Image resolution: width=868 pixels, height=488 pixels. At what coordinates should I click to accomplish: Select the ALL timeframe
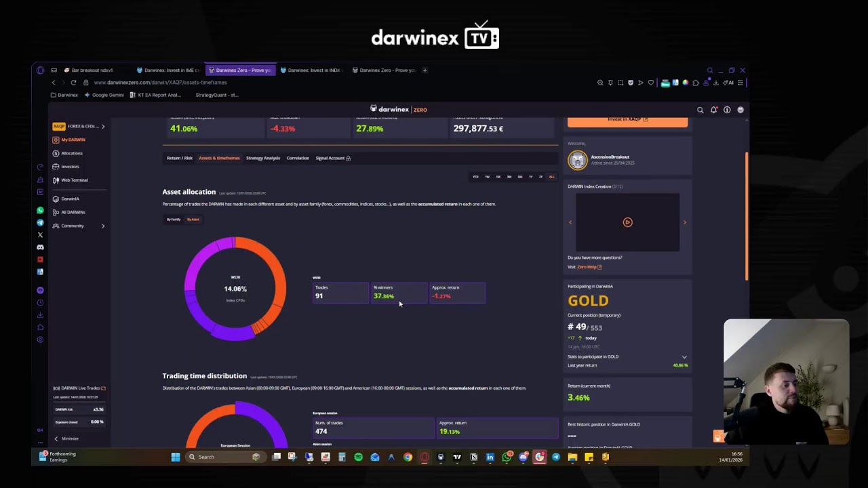[x=551, y=177]
